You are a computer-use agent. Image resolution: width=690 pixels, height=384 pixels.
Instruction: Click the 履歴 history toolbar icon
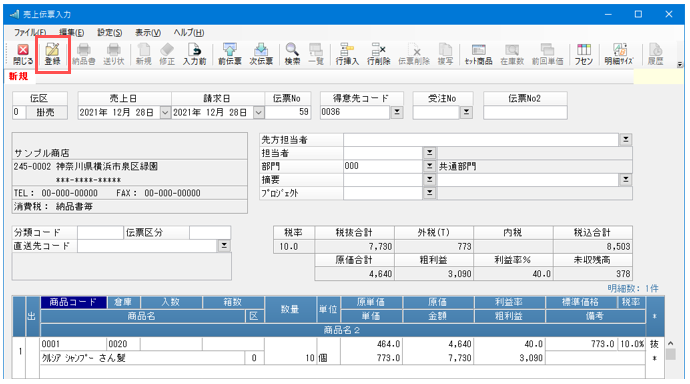pyautogui.click(x=655, y=55)
